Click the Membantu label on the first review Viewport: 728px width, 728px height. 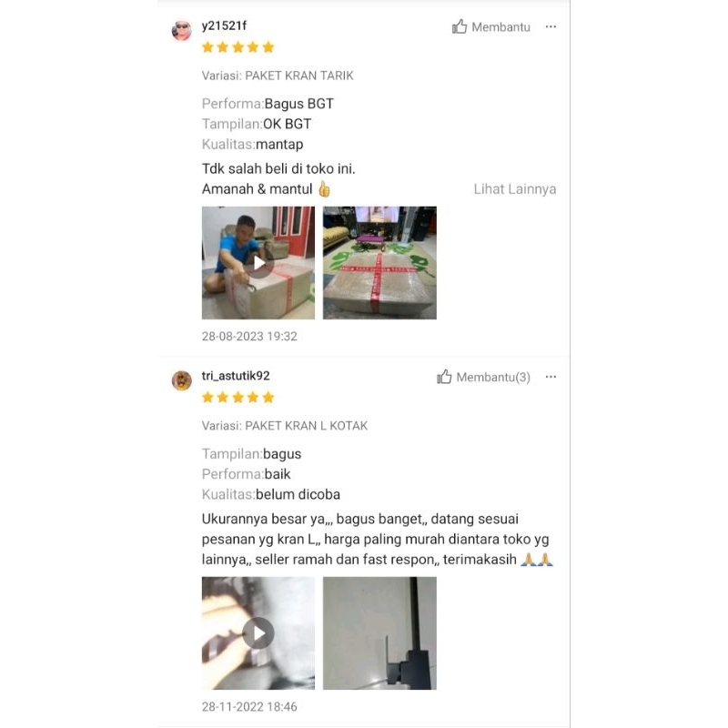(500, 27)
